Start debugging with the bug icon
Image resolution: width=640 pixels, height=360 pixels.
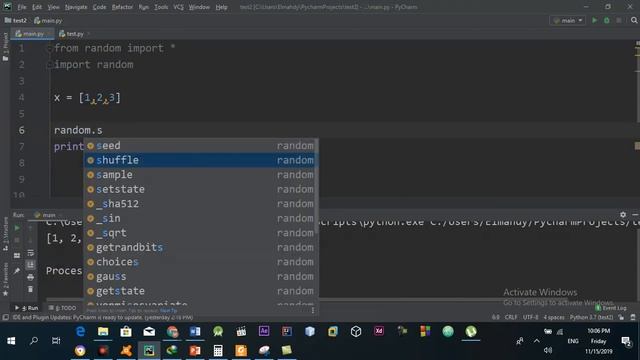click(607, 20)
